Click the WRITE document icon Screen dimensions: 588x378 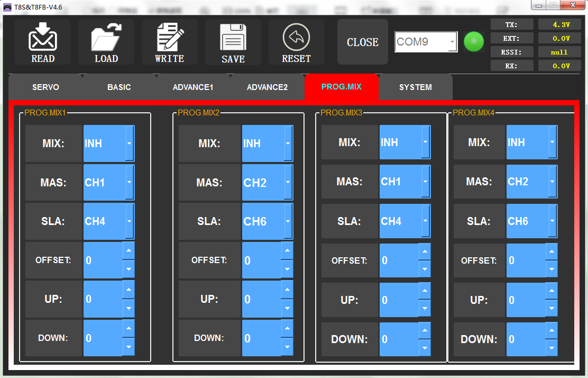click(x=170, y=38)
